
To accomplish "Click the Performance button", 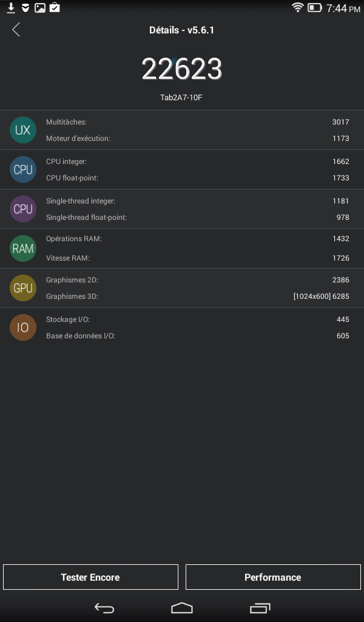I will click(272, 577).
